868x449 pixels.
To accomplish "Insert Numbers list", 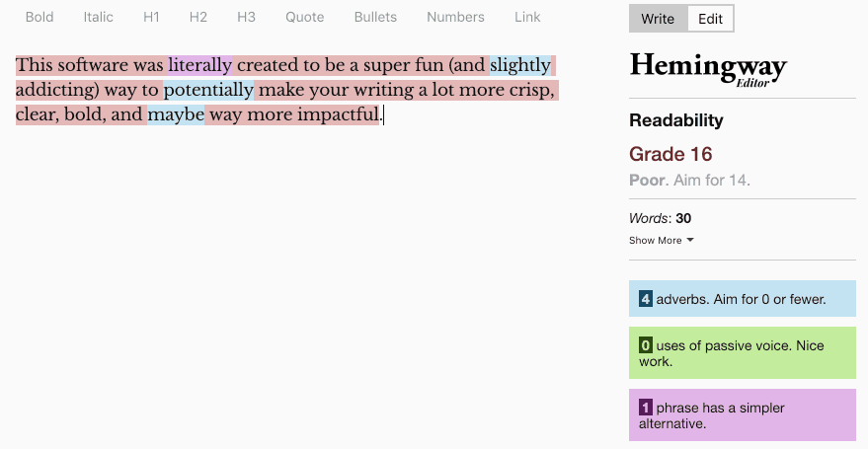I will click(455, 17).
